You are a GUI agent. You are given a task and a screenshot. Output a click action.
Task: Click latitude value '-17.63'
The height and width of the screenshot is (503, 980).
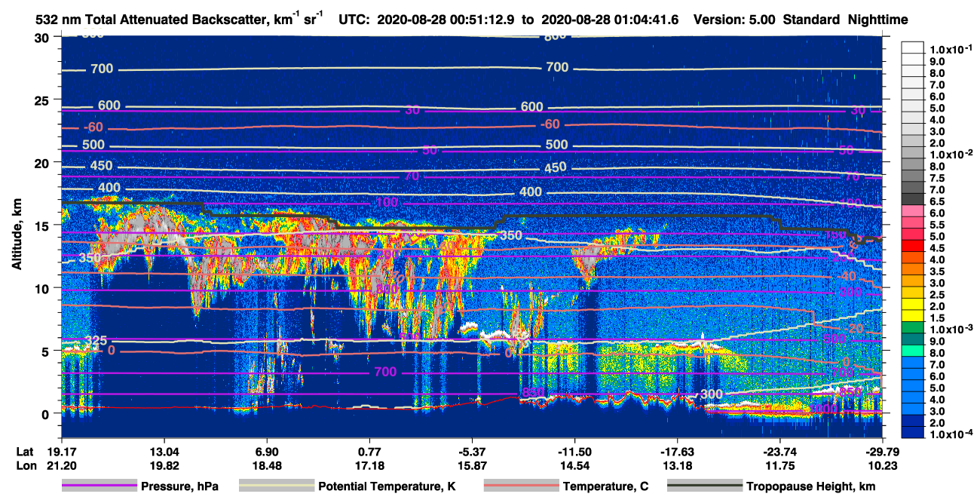coord(677,451)
